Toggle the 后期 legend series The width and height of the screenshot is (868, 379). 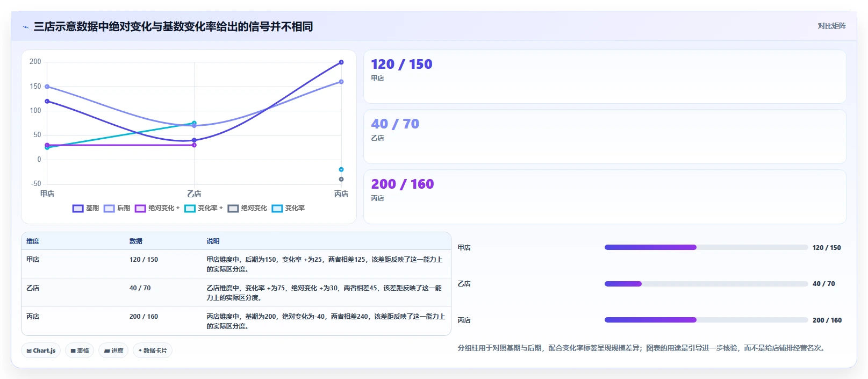tap(117, 208)
